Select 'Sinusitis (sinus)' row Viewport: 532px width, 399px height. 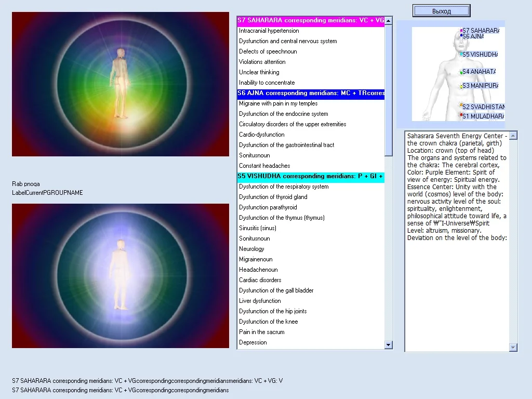tap(311, 228)
